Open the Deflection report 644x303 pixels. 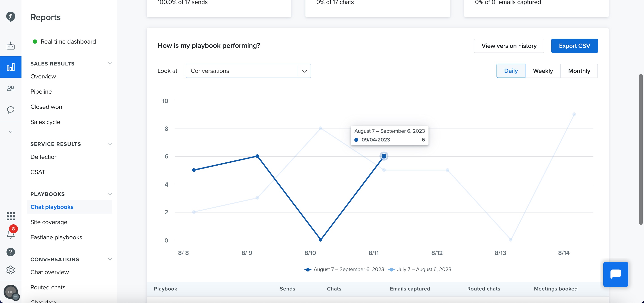(x=44, y=157)
